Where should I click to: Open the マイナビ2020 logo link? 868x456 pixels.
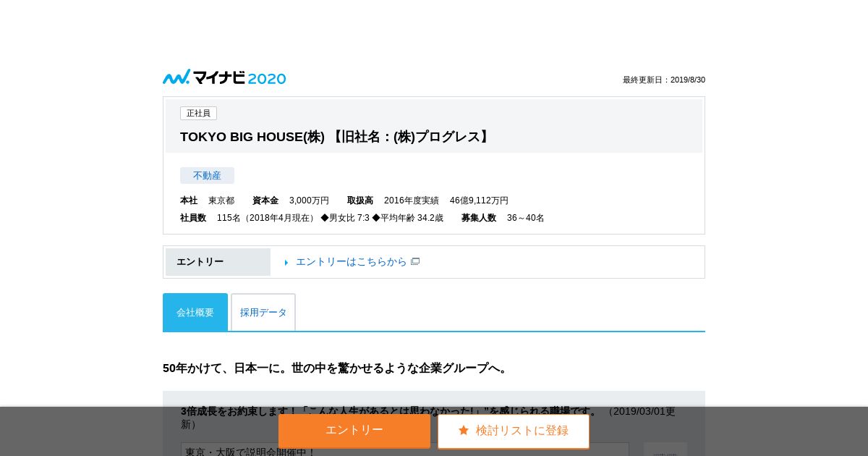pos(224,77)
